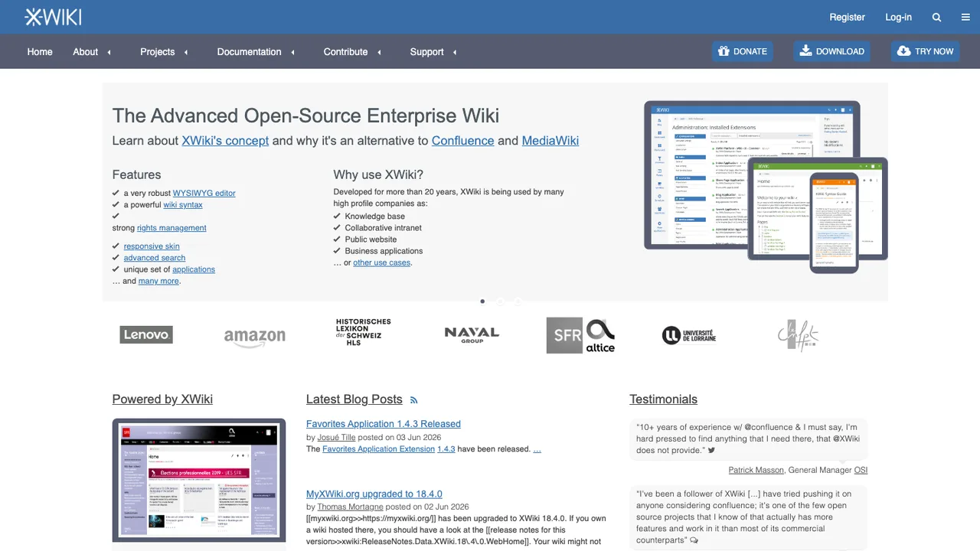Click 'Business applications' list item text
This screenshot has width=980, height=551.
click(384, 251)
